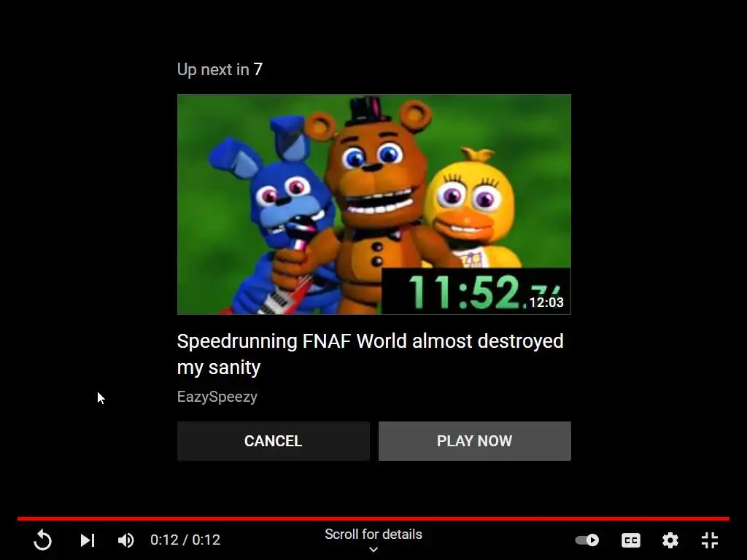The height and width of the screenshot is (560, 747).
Task: Turn on closed captions (CC) button
Action: (631, 540)
